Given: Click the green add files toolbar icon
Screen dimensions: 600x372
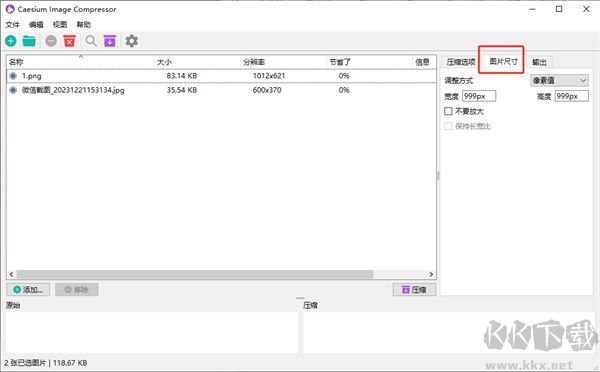Looking at the screenshot, I should pos(11,41).
